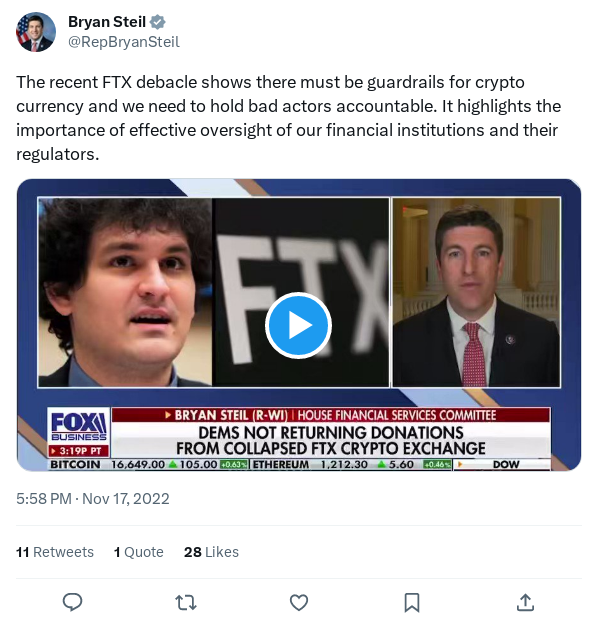Viewport: 598px width, 626px height.
Task: Click the video headline about FTX donations
Action: point(331,441)
